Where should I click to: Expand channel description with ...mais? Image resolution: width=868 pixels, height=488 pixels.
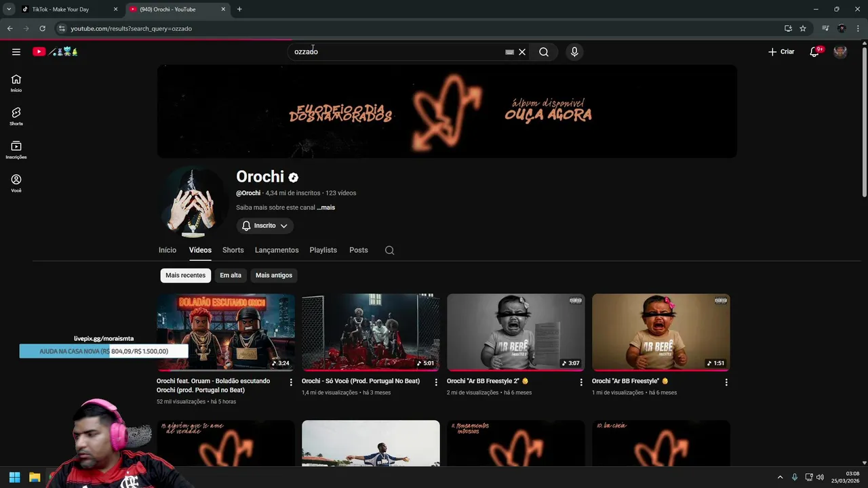(326, 207)
